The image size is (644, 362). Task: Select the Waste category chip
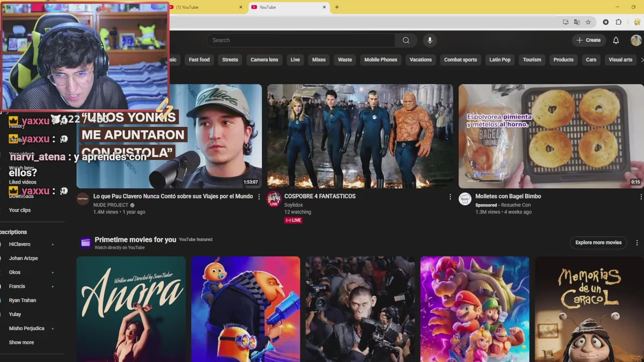point(345,60)
